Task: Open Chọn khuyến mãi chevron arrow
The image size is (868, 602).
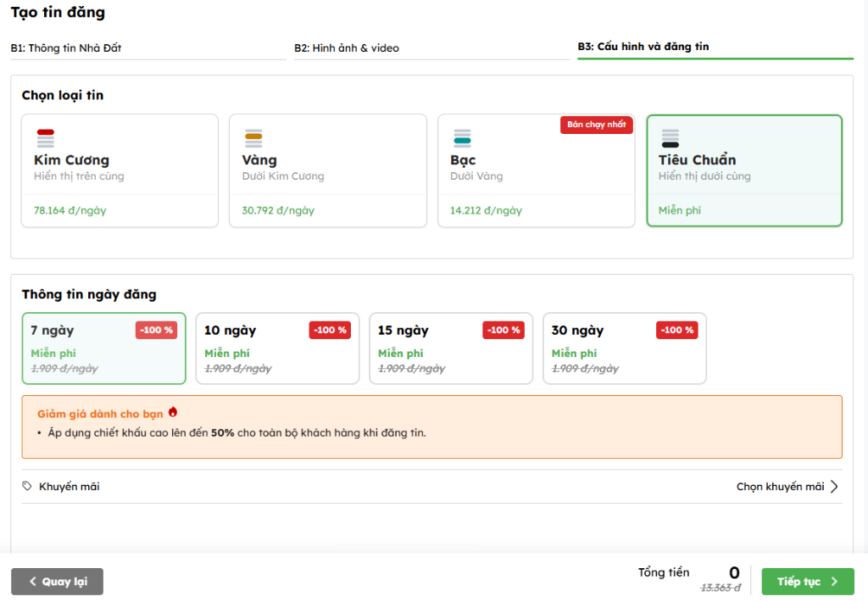Action: [834, 487]
